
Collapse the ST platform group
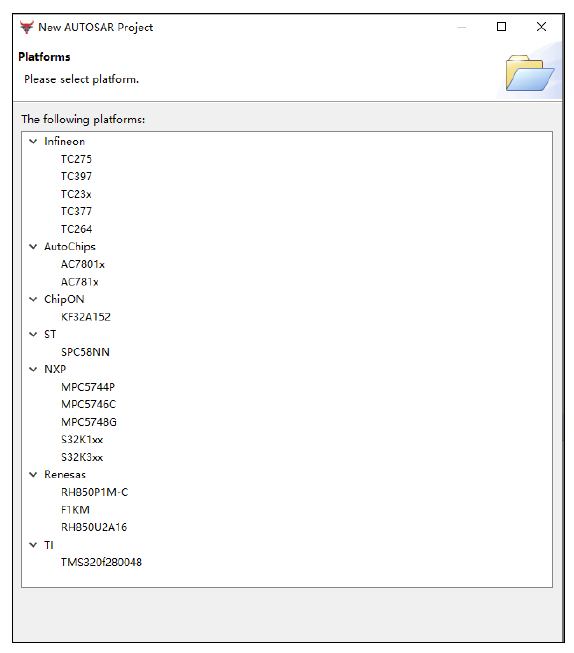pyautogui.click(x=33, y=334)
